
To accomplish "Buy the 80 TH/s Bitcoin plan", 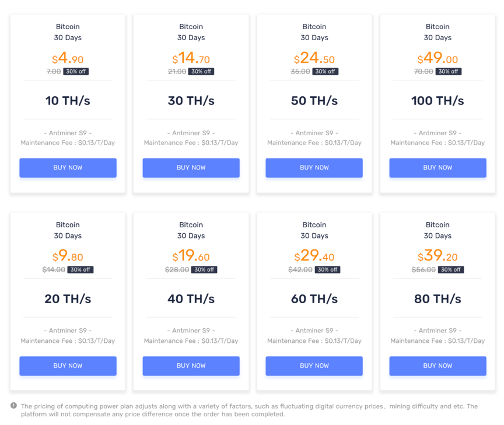I will [x=437, y=366].
